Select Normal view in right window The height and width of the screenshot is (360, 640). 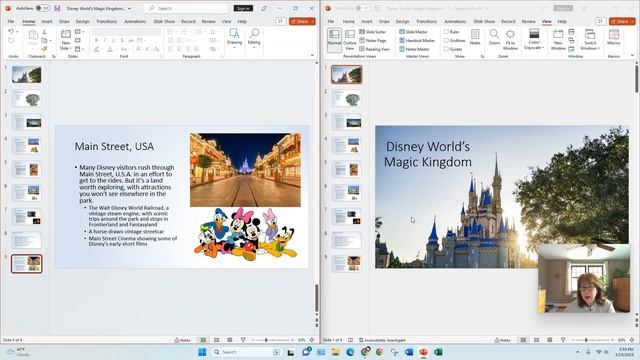point(334,40)
